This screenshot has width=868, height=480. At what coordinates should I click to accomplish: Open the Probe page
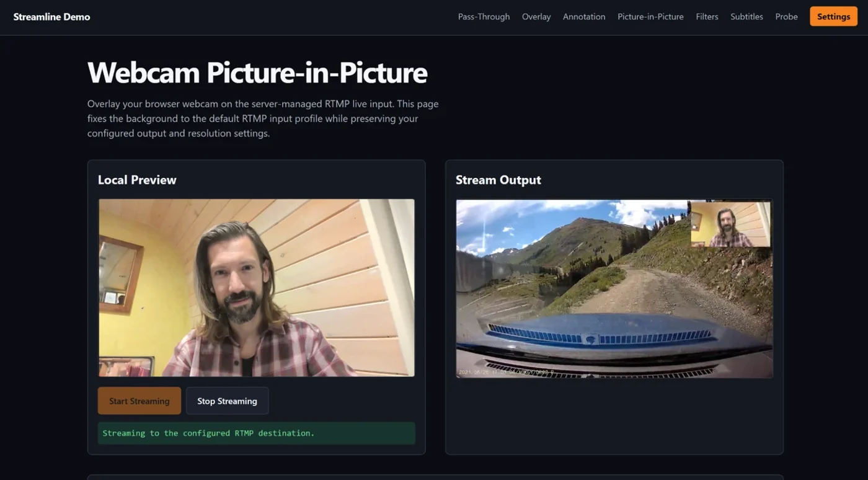point(786,17)
